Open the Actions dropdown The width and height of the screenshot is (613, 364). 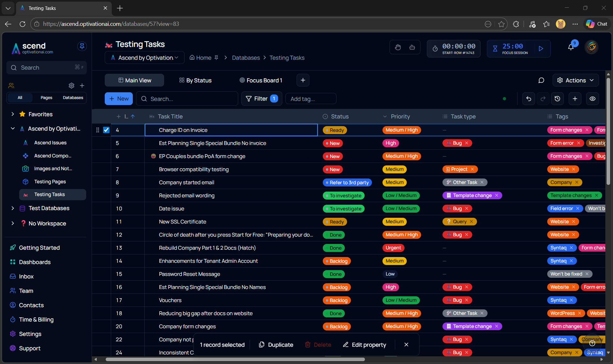point(575,80)
